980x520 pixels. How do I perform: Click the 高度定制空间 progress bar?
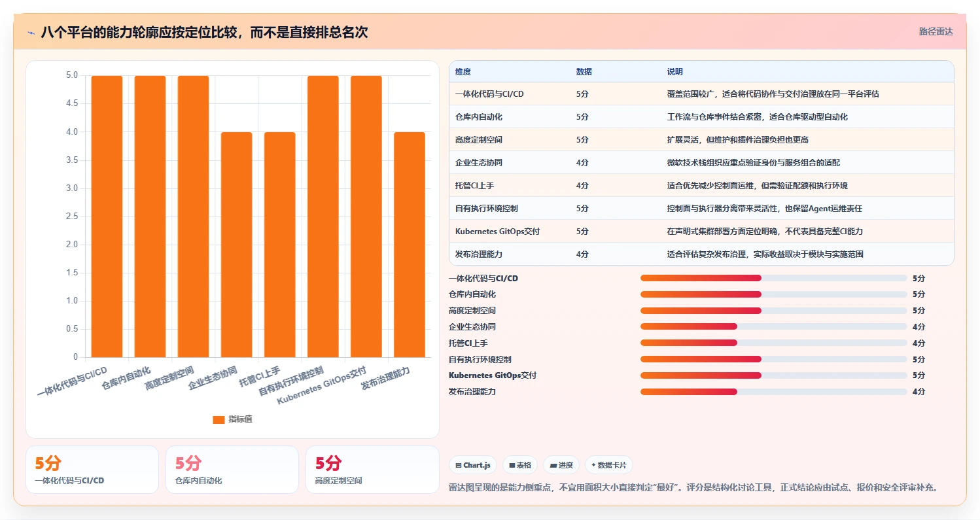774,311
